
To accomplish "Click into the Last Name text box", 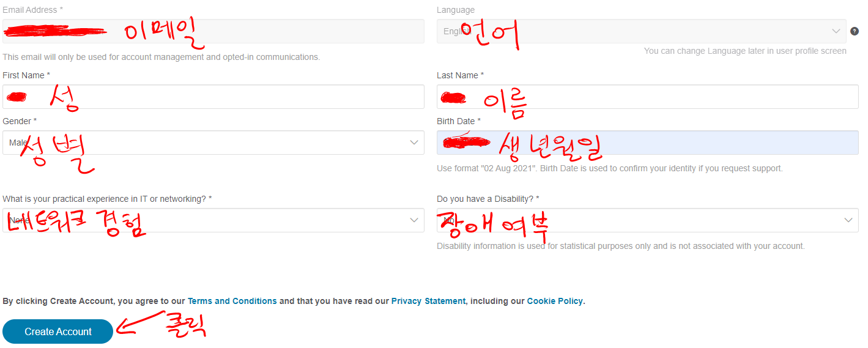I will click(x=648, y=97).
